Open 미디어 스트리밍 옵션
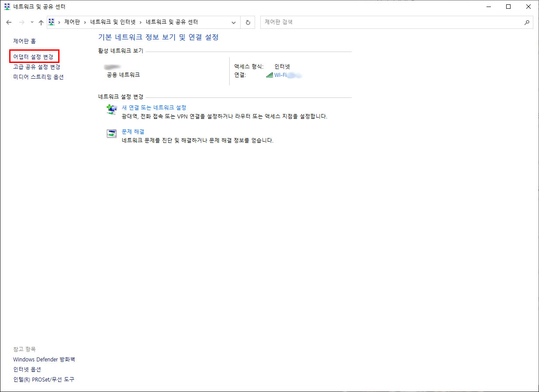 click(38, 77)
